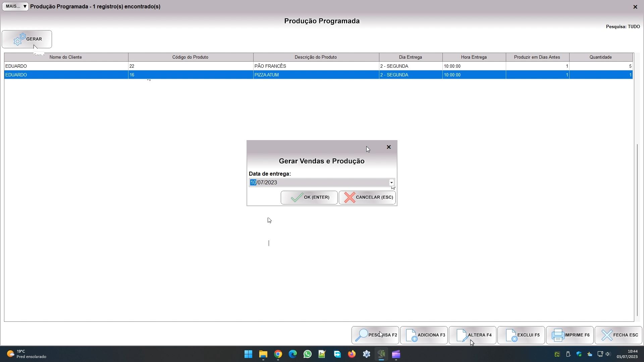Expand the Data de entrega date dropdown

391,183
